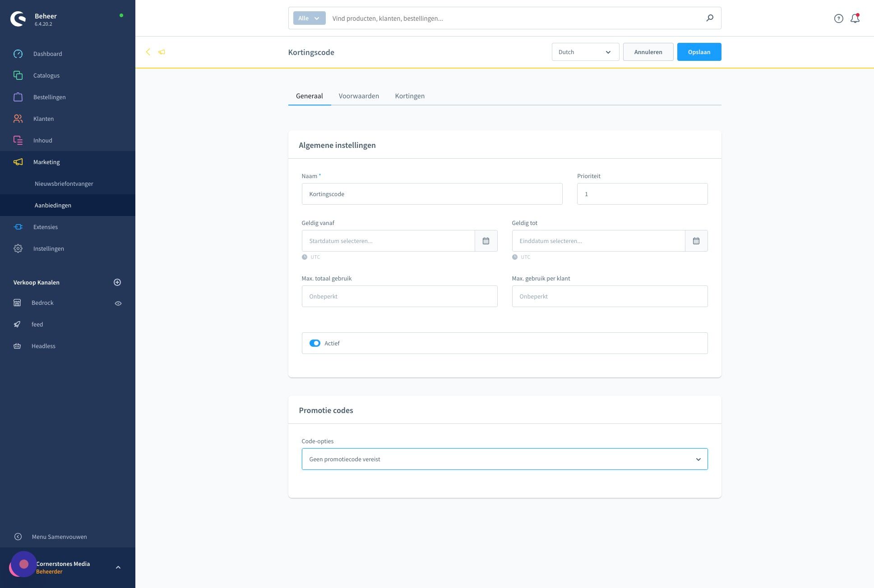Click the Menu Samenvouwen arrow icon
This screenshot has width=874, height=588.
coord(18,537)
